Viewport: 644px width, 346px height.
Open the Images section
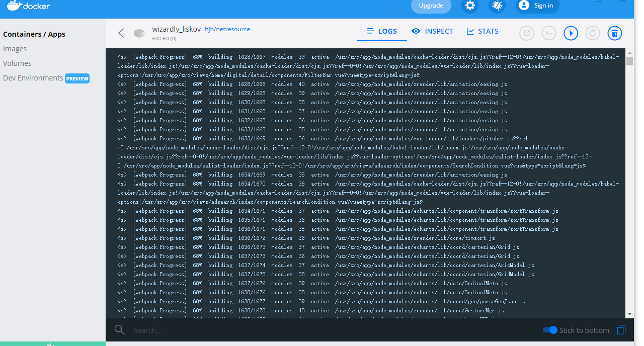15,49
